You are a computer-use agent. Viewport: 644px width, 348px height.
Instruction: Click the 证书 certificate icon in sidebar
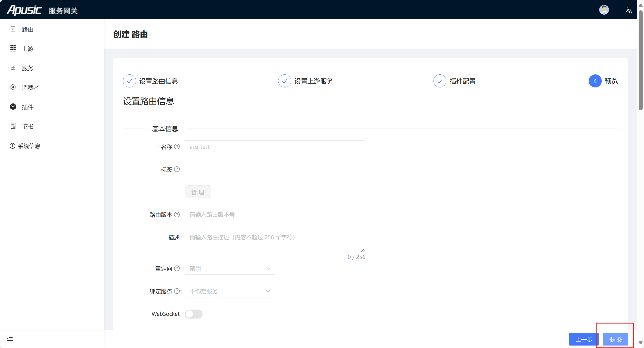[13, 126]
